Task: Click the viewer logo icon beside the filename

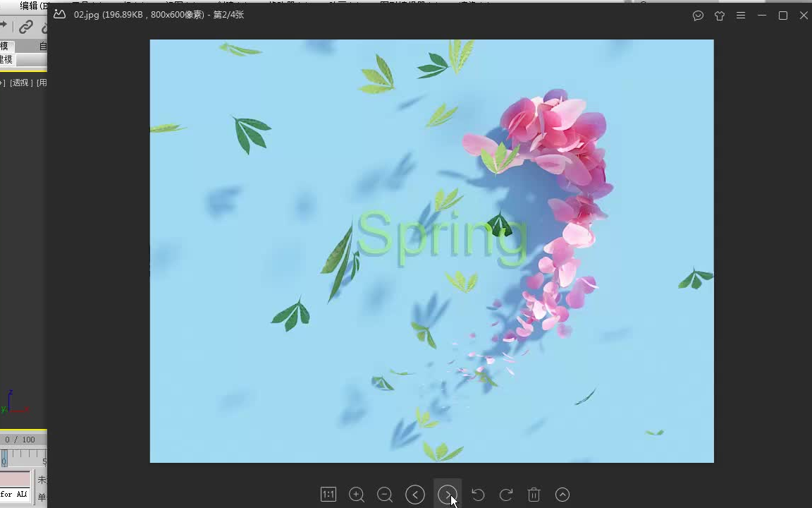Action: [59, 14]
